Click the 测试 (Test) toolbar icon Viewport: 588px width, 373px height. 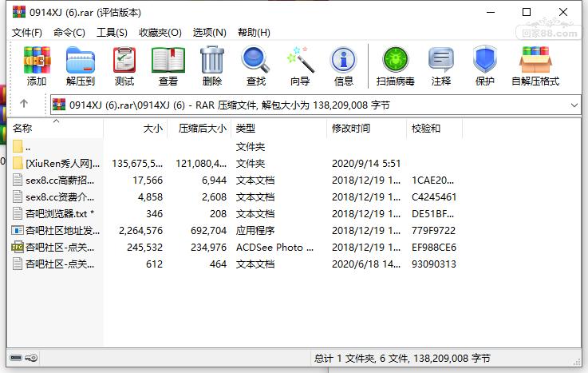pos(124,60)
